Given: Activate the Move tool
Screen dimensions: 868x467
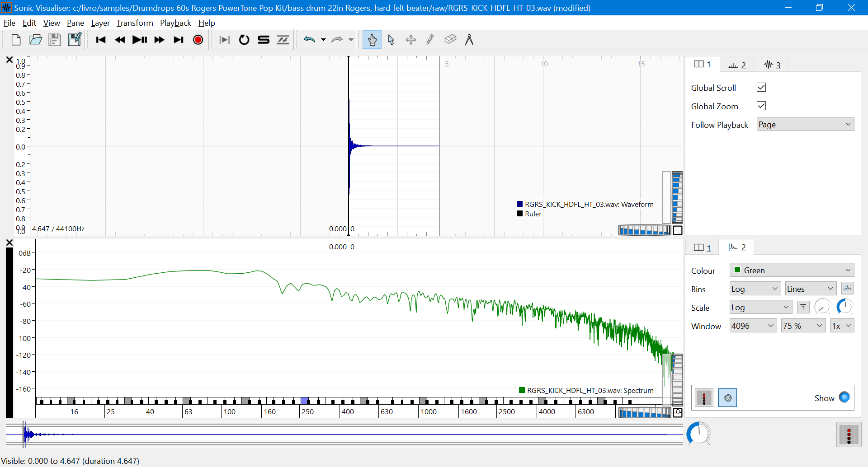Looking at the screenshot, I should (411, 39).
